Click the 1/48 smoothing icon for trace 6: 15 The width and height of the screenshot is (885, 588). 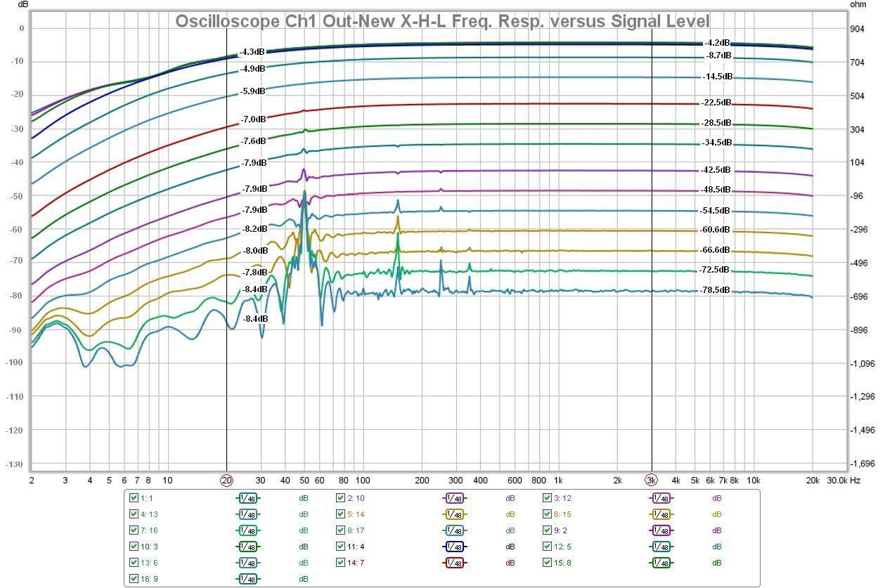(661, 514)
